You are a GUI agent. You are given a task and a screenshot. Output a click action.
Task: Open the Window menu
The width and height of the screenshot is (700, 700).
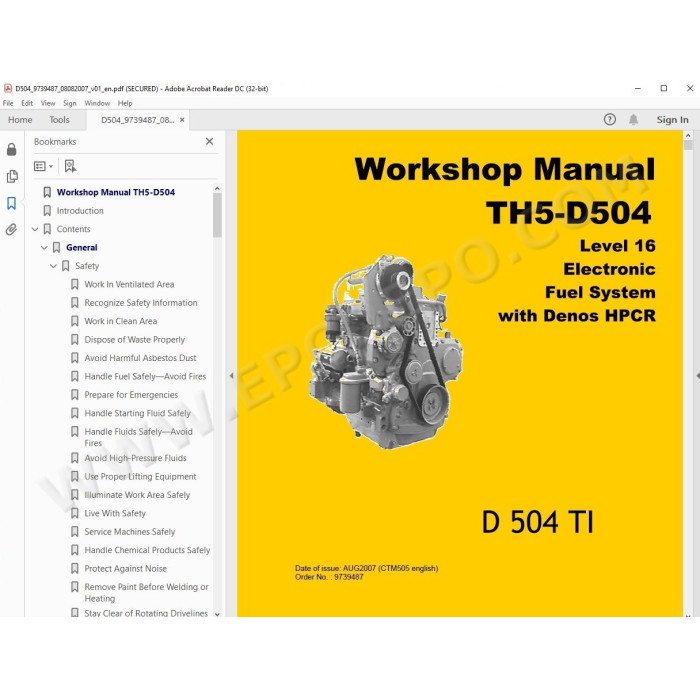[x=97, y=103]
